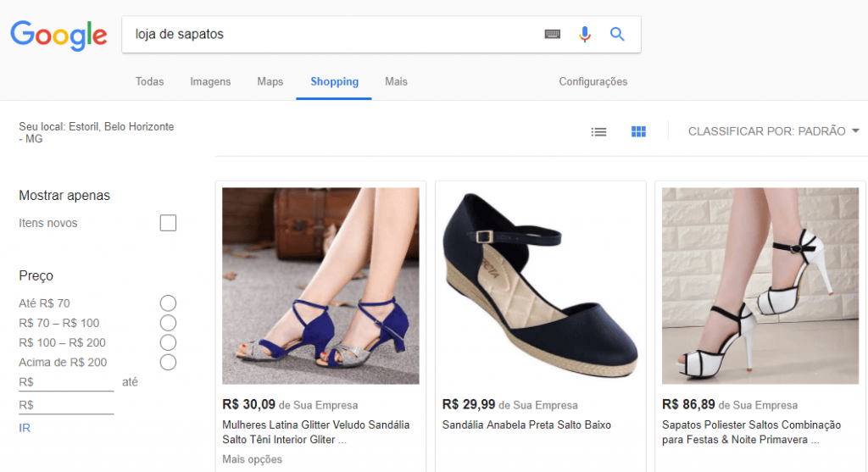Click the Preço heading
Image resolution: width=868 pixels, height=472 pixels.
(36, 275)
